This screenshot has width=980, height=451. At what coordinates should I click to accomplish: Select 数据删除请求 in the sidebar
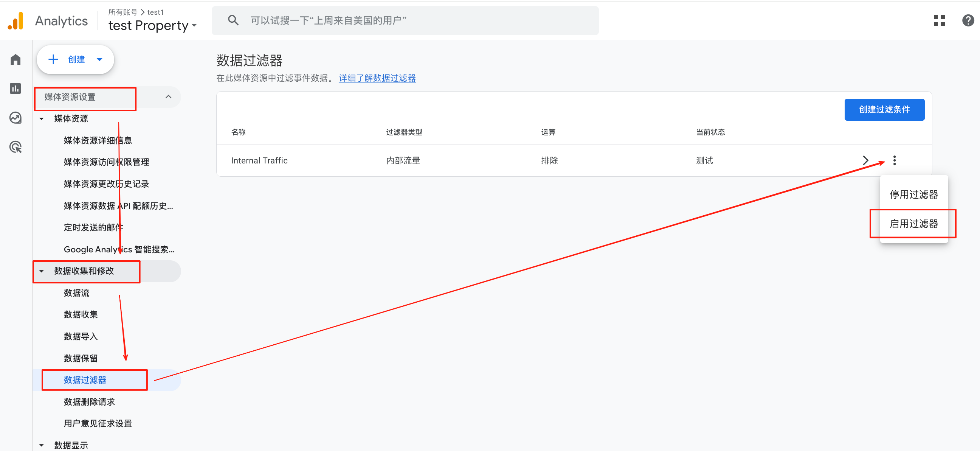[x=89, y=401]
